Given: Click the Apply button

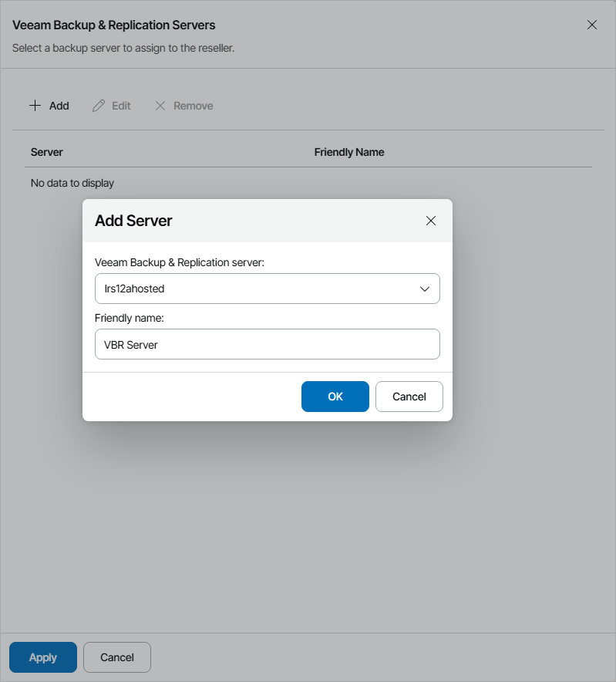Looking at the screenshot, I should point(43,657).
